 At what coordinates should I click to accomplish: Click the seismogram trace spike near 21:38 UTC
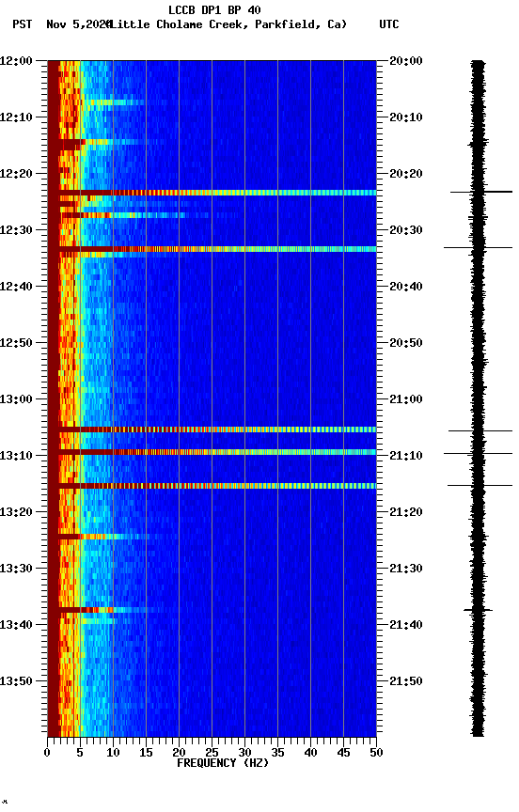click(478, 610)
